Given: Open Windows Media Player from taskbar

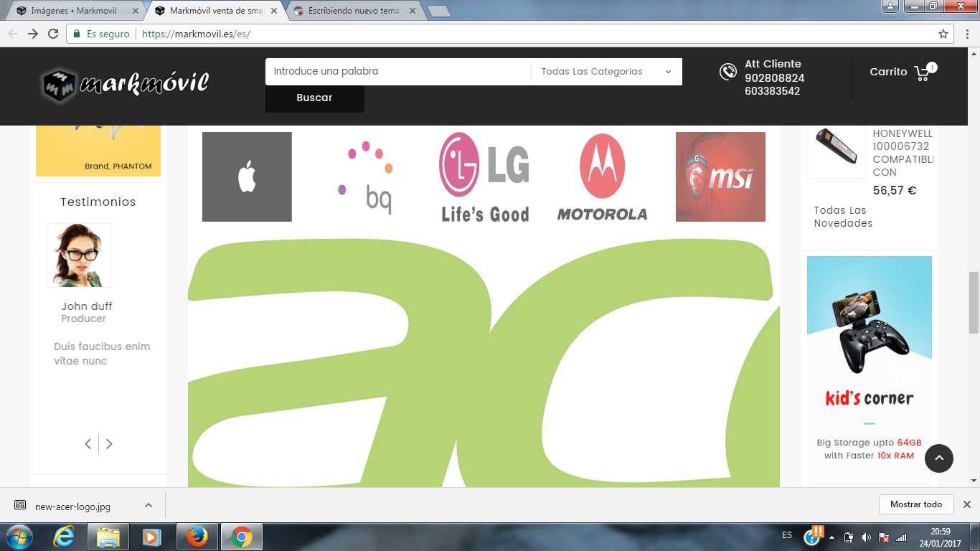Looking at the screenshot, I should [x=151, y=537].
